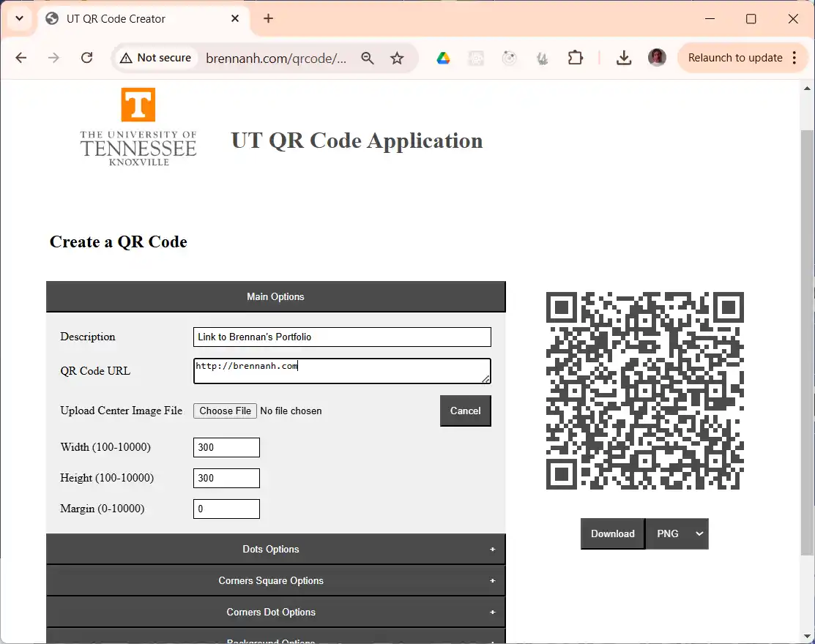Click the page vertical scrollbar thumb
The width and height of the screenshot is (815, 644).
807,342
